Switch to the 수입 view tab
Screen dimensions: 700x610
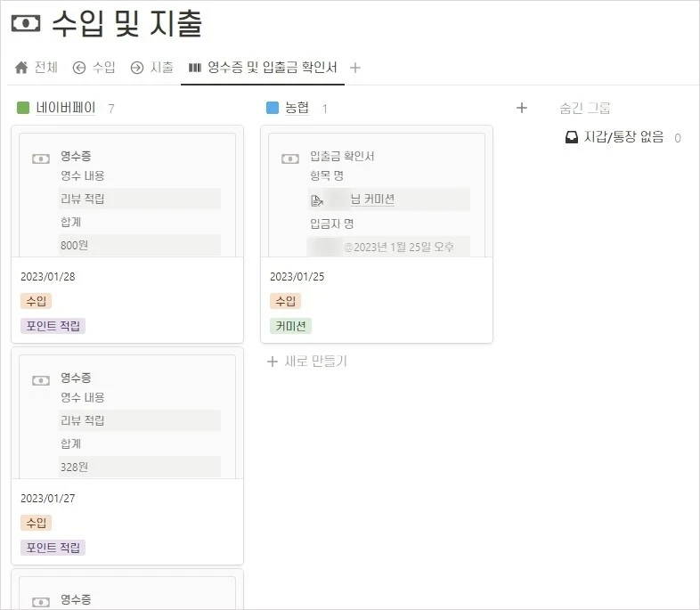pos(94,68)
